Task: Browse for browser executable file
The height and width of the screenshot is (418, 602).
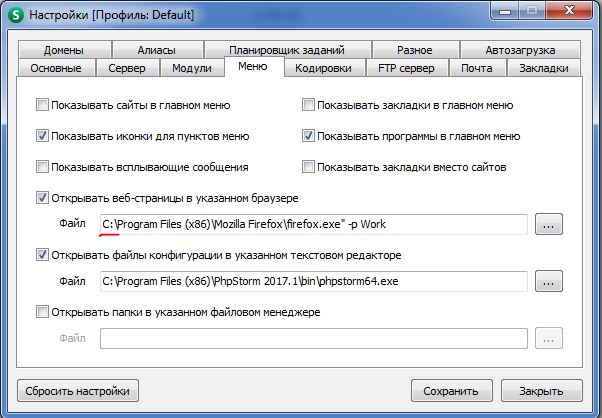Action: [549, 225]
